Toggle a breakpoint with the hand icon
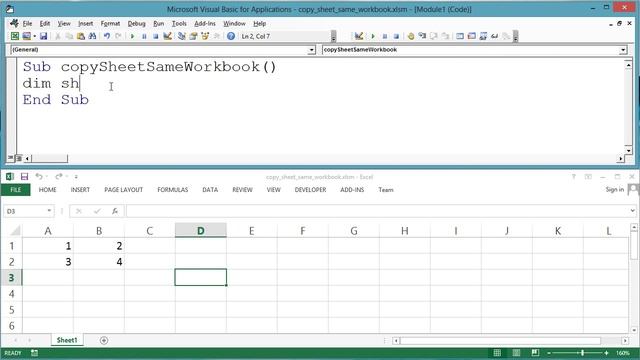 tap(411, 36)
